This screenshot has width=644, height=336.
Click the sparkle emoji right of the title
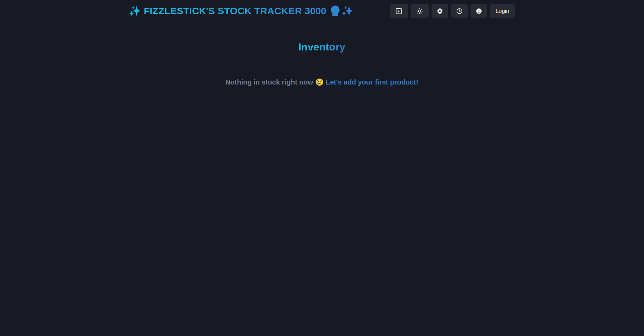[347, 11]
